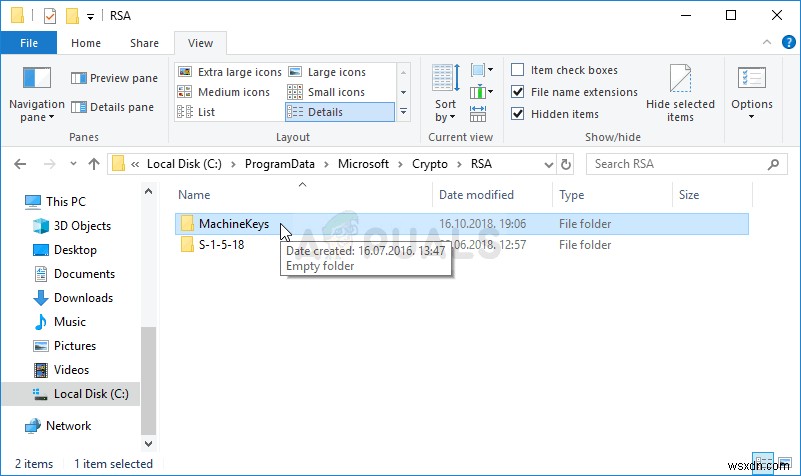Refresh the RSA folder view
The height and width of the screenshot is (476, 801).
566,164
